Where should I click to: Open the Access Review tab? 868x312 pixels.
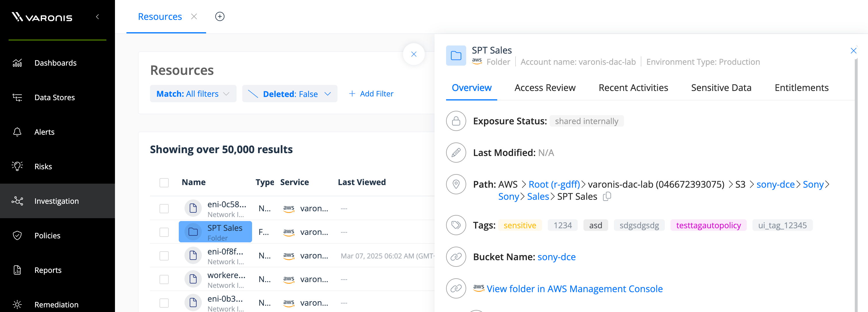click(x=545, y=88)
